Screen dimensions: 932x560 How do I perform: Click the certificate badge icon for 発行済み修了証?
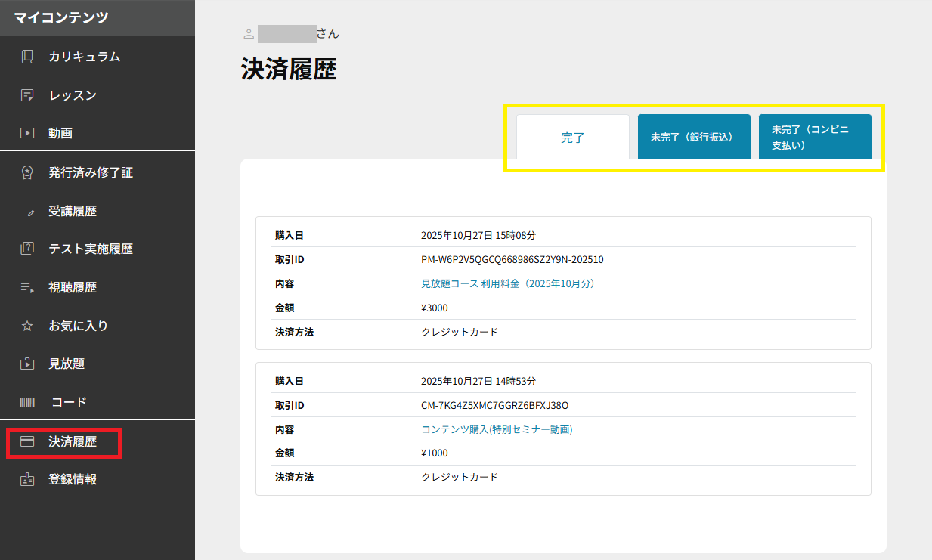tap(27, 172)
